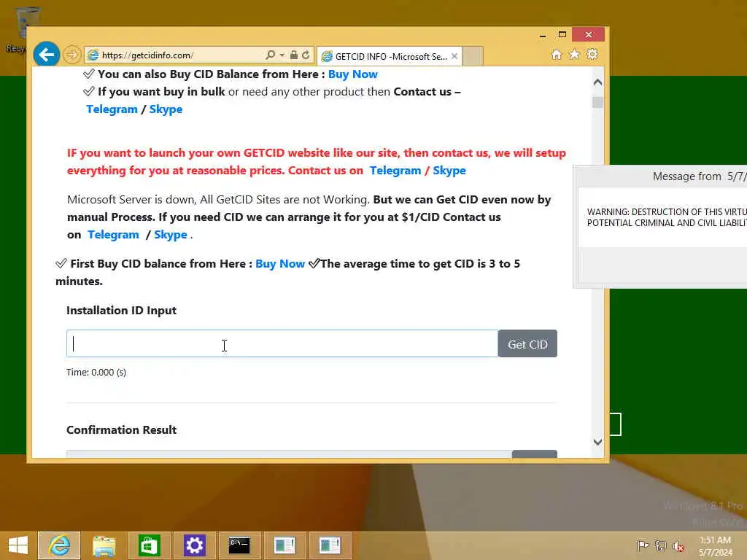Open the Windows Start button

pos(18,545)
